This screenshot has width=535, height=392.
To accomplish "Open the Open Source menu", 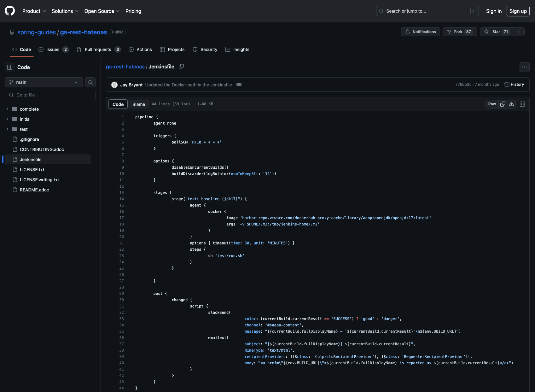I will point(102,11).
